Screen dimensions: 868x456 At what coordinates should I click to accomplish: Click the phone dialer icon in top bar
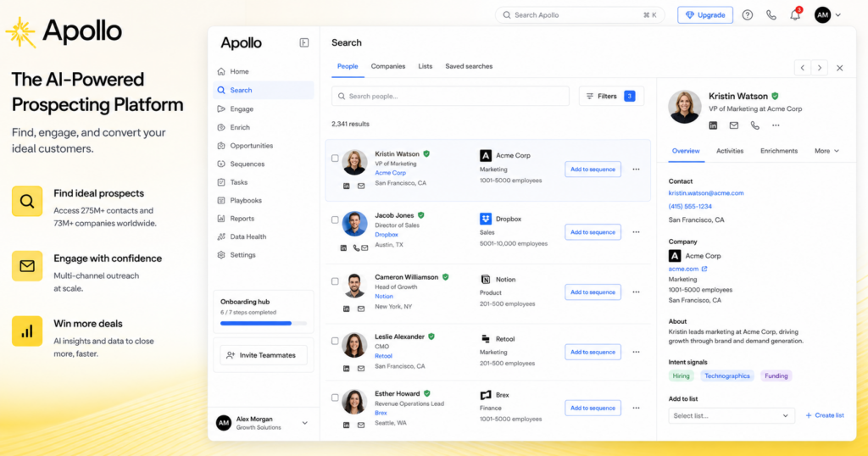[771, 15]
